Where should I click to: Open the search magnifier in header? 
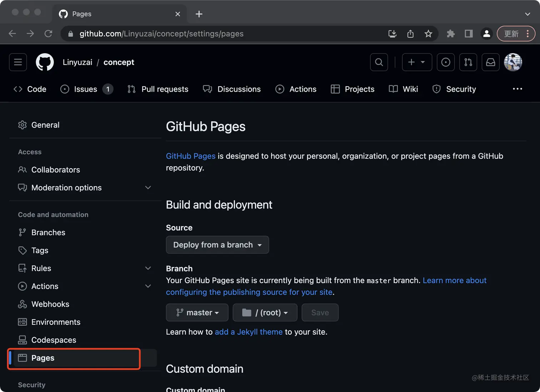379,62
